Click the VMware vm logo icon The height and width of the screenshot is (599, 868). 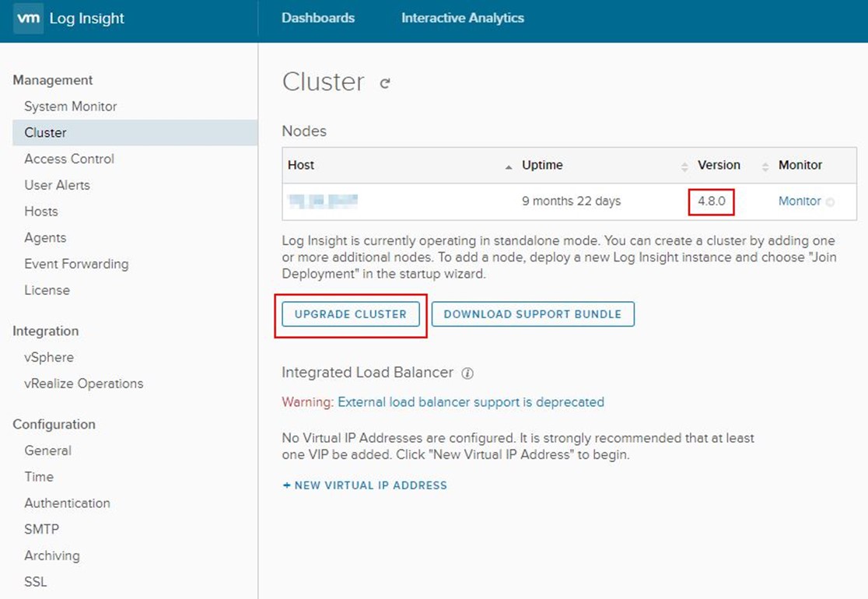pyautogui.click(x=28, y=18)
